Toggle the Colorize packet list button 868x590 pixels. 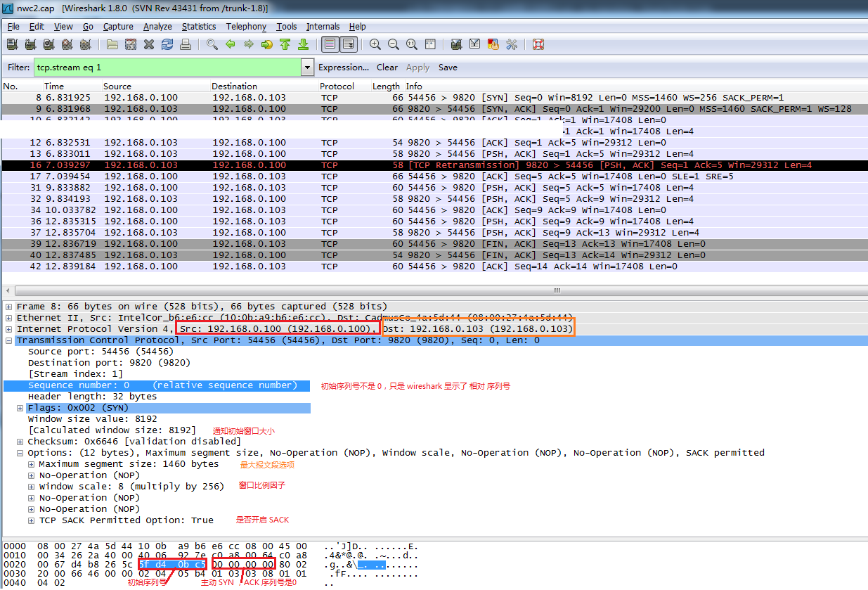[x=330, y=45]
